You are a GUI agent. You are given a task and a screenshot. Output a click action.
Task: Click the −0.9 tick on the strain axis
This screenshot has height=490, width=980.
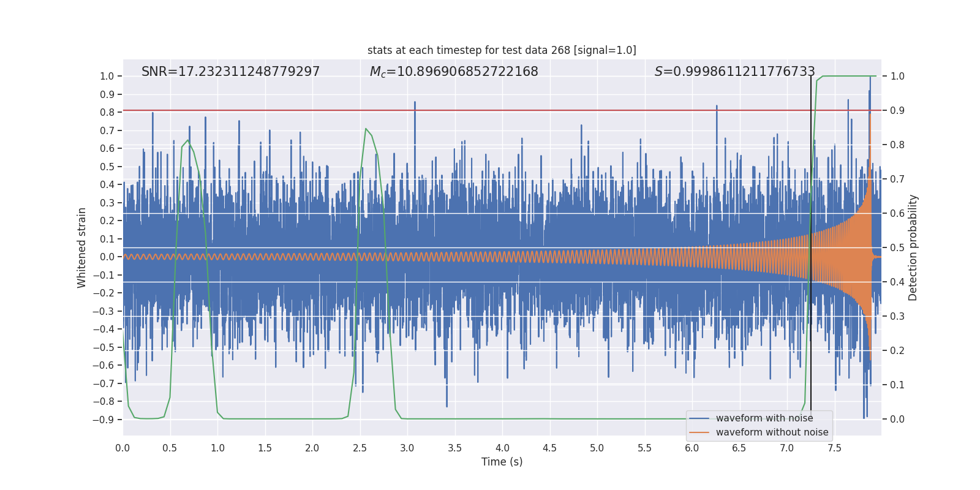click(x=103, y=420)
